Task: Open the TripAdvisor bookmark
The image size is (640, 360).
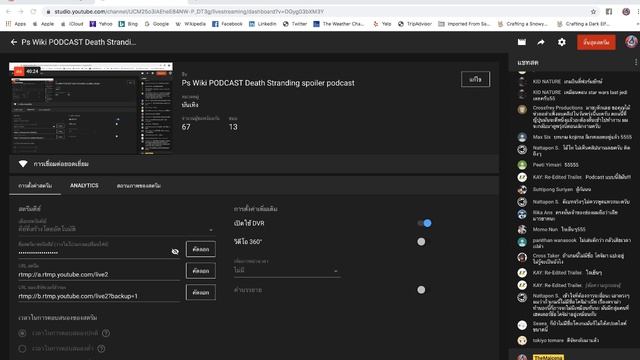Action: [x=415, y=24]
